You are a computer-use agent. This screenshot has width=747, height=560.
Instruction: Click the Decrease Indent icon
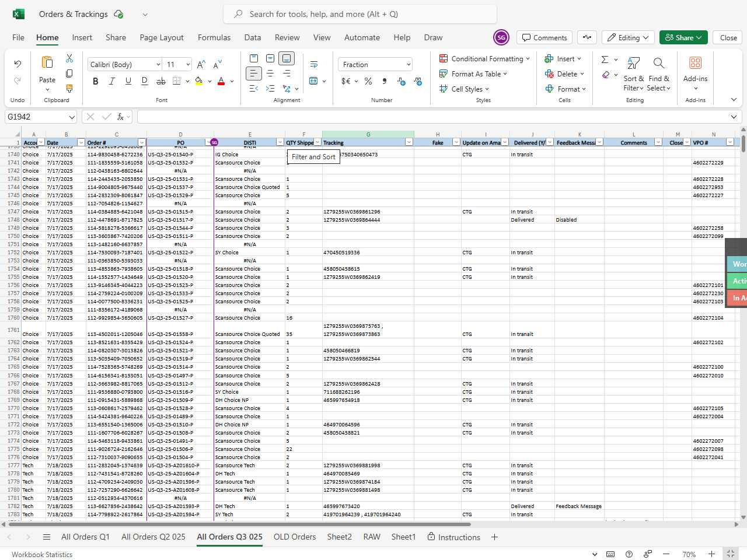coord(254,89)
